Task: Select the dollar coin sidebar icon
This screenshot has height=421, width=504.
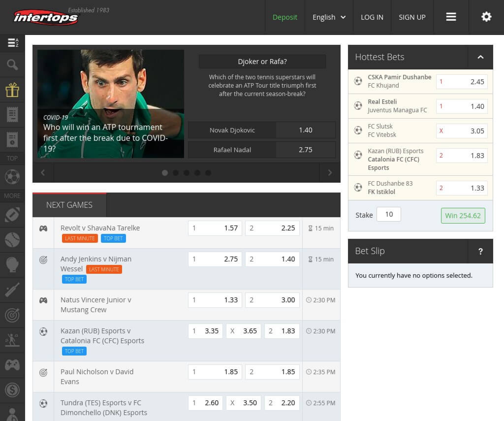Action: tap(12, 390)
